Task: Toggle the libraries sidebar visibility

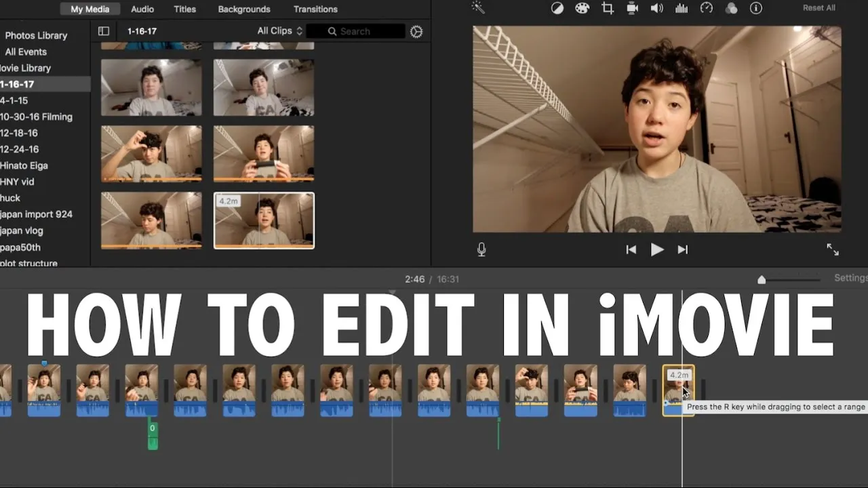Action: tap(104, 31)
